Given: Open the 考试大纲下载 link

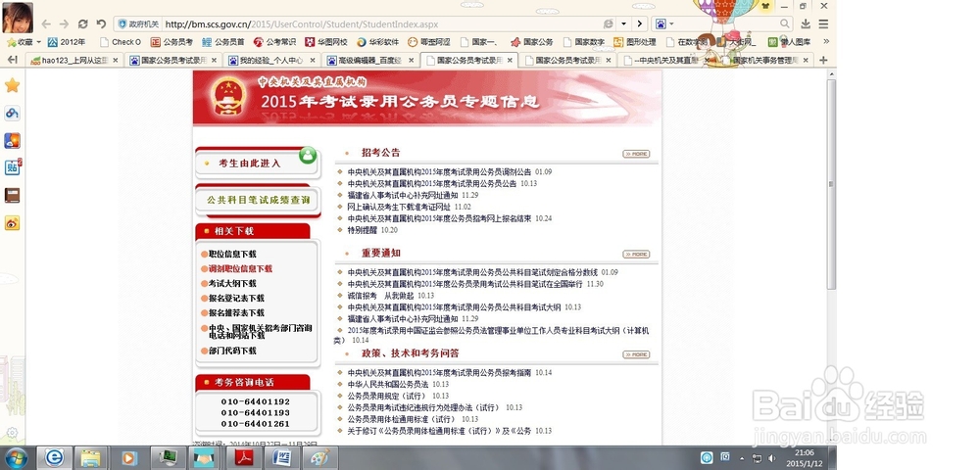Looking at the screenshot, I should pyautogui.click(x=232, y=283).
